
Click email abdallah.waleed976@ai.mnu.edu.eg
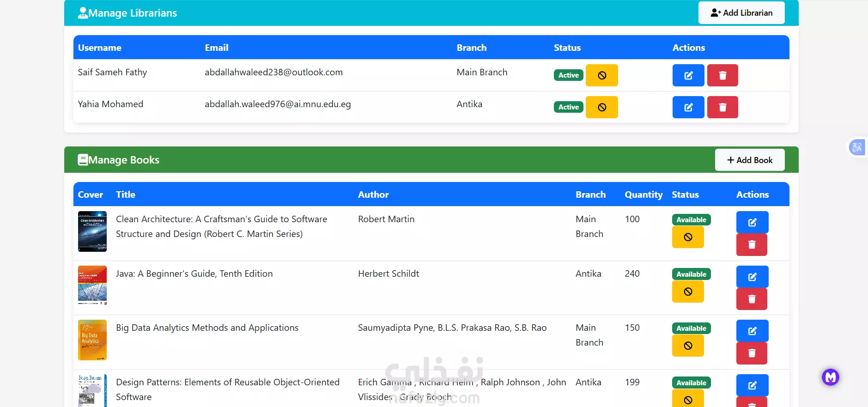coord(278,104)
